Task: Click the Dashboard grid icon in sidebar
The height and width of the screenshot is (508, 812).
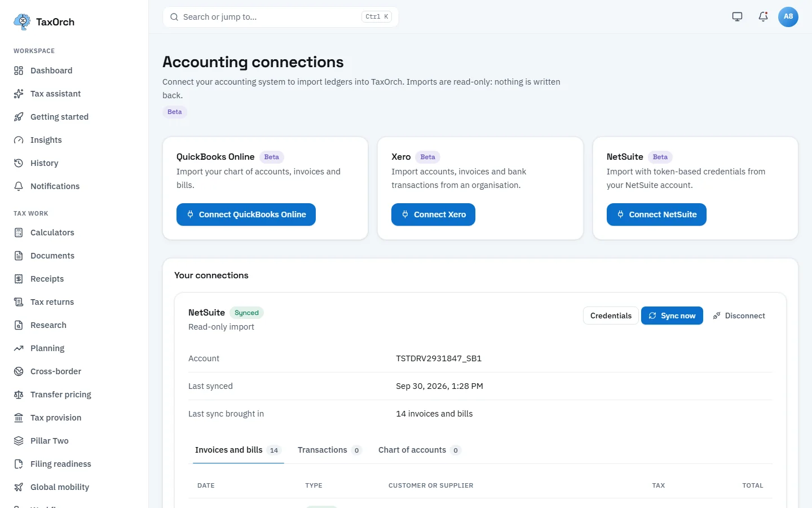Action: click(19, 71)
